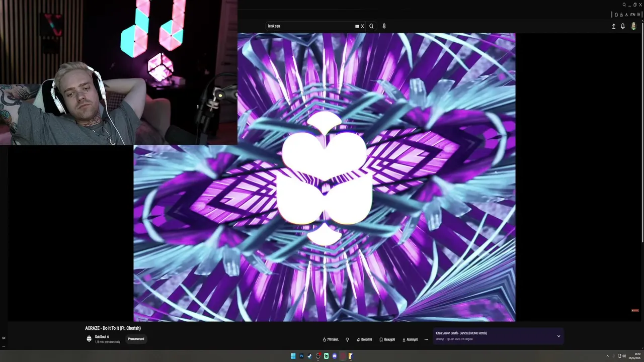The width and height of the screenshot is (644, 362).
Task: Subscribe to SubSoul with Prenumeruoti button
Action: click(x=136, y=339)
